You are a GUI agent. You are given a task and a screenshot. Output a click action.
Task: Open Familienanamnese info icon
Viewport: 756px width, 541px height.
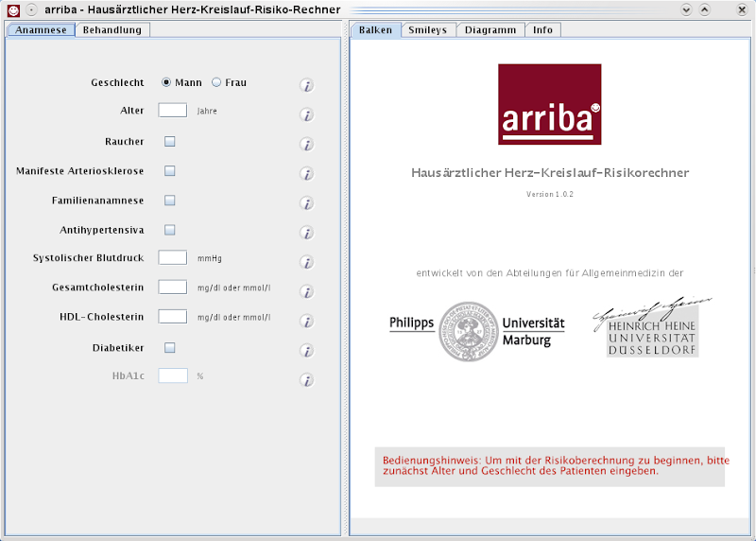pos(306,203)
